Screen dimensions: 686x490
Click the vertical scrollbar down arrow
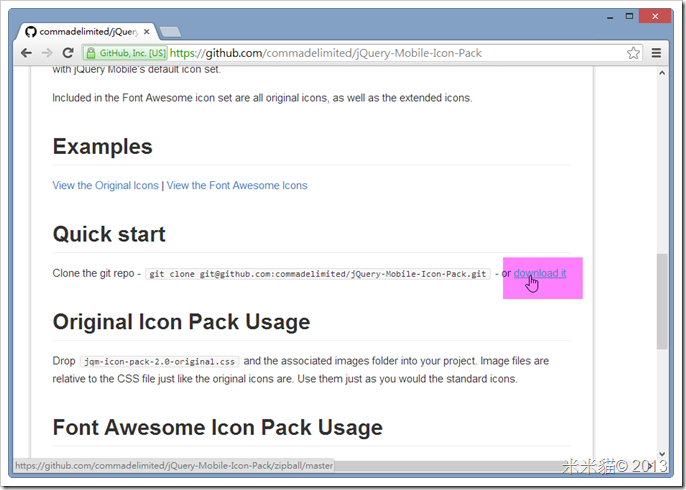coord(662,454)
